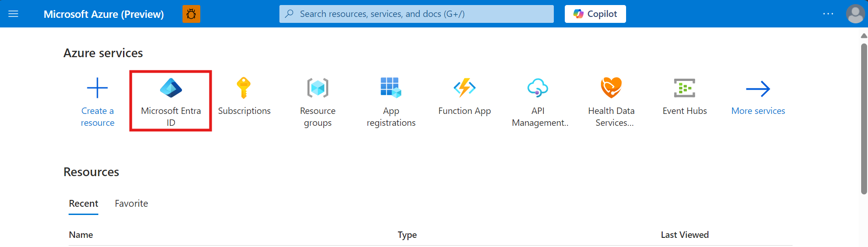This screenshot has height=247, width=868.
Task: Click the search magnifier icon
Action: [x=289, y=14]
